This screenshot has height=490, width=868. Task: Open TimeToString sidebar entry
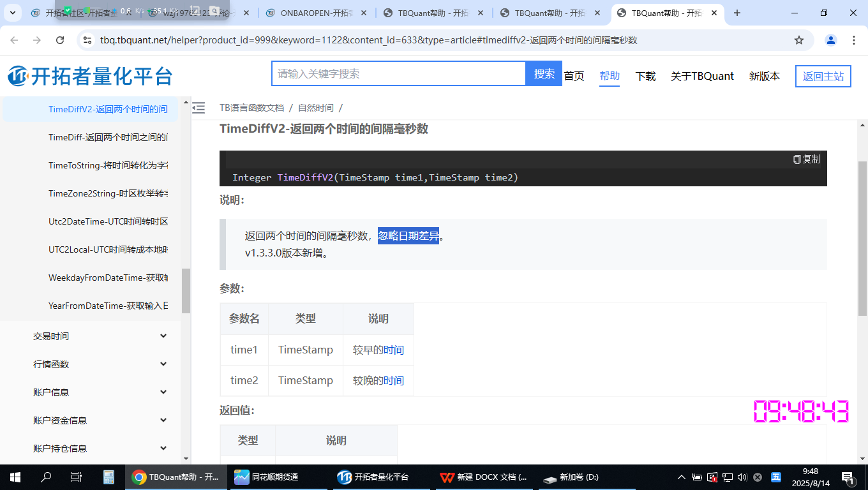[108, 165]
